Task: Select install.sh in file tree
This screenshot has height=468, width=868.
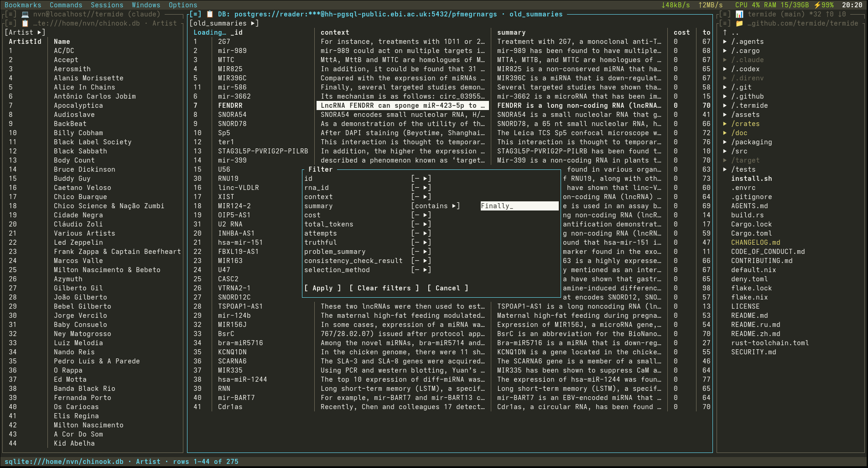Action: click(752, 179)
